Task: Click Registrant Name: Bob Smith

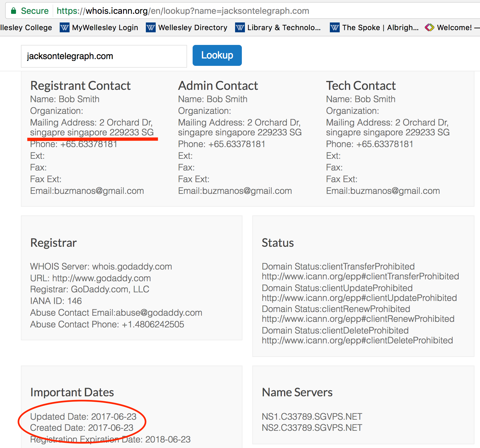Action: point(65,99)
